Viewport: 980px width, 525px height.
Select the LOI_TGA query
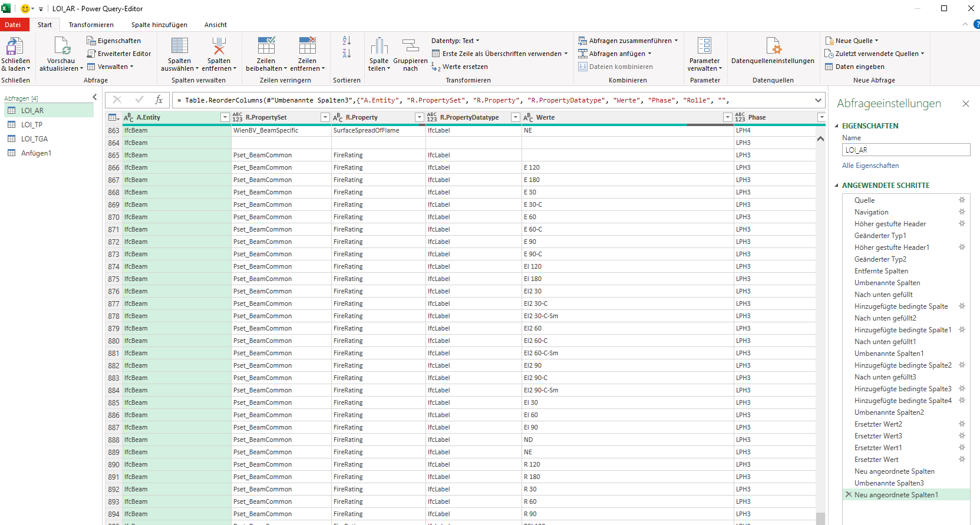pyautogui.click(x=34, y=139)
